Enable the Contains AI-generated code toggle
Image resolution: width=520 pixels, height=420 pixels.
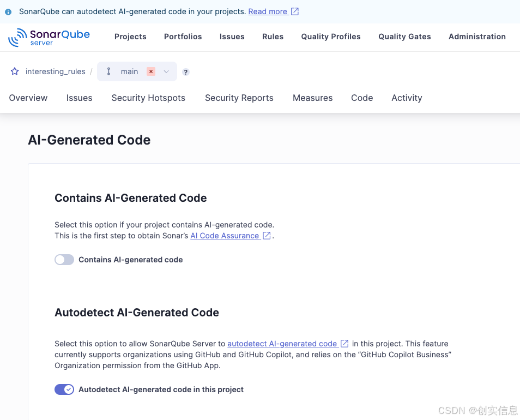pyautogui.click(x=64, y=260)
